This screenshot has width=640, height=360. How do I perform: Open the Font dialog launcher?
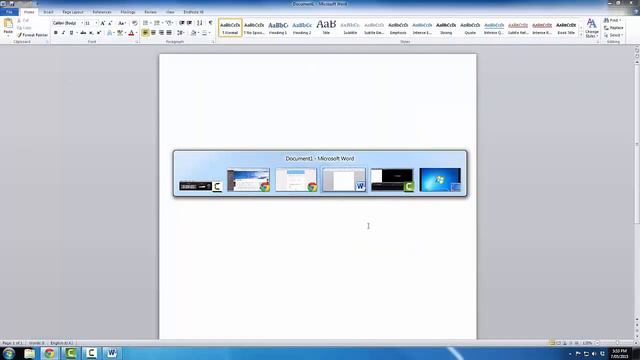[137, 42]
